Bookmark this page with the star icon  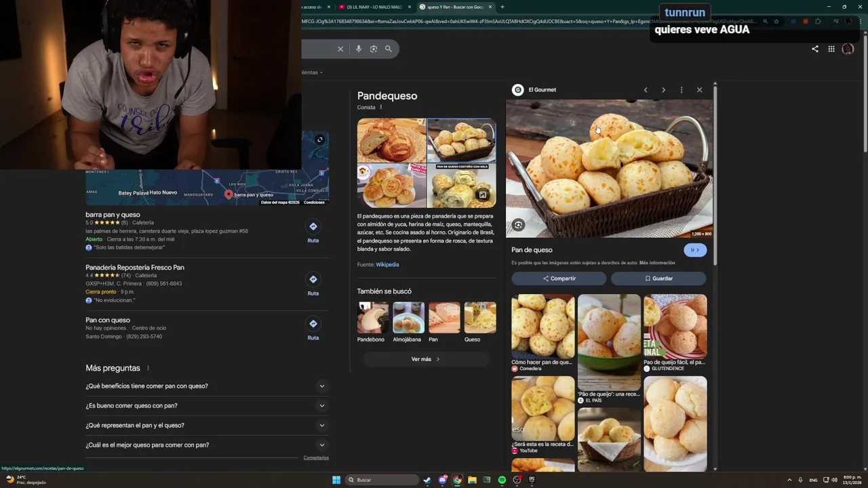pyautogui.click(x=776, y=22)
